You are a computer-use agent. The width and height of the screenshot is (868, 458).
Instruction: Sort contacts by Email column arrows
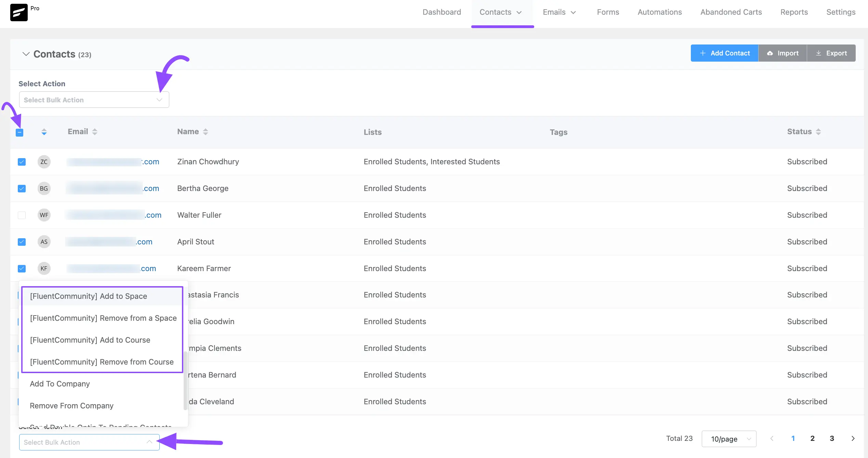pyautogui.click(x=95, y=132)
